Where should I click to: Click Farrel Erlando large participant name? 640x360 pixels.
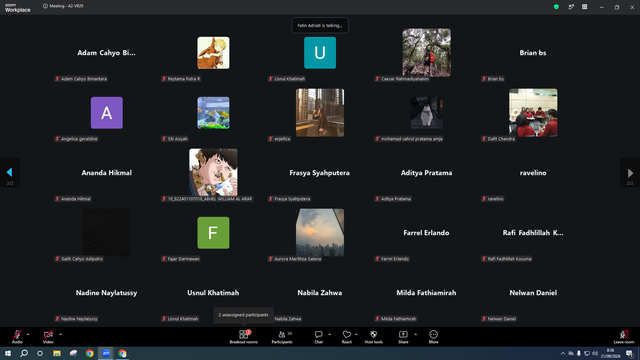coord(427,233)
